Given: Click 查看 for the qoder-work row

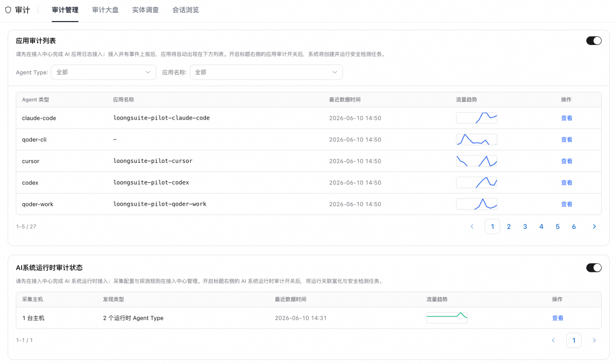Looking at the screenshot, I should [566, 205].
